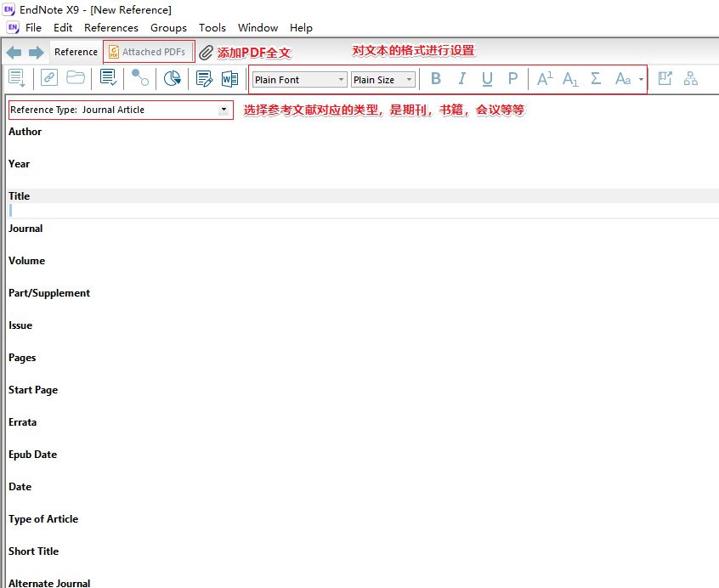Image resolution: width=719 pixels, height=588 pixels.
Task: Select the attach PDF paperclip icon
Action: 205,52
